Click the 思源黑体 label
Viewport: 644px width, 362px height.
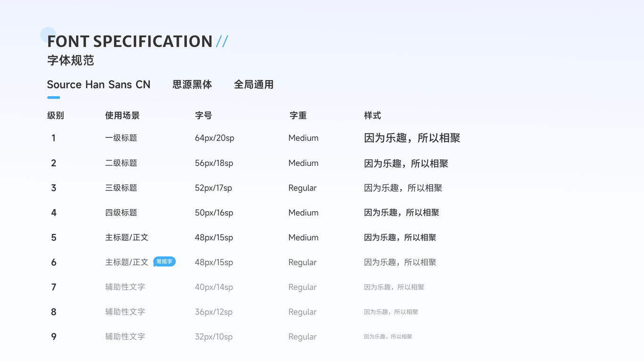point(192,85)
